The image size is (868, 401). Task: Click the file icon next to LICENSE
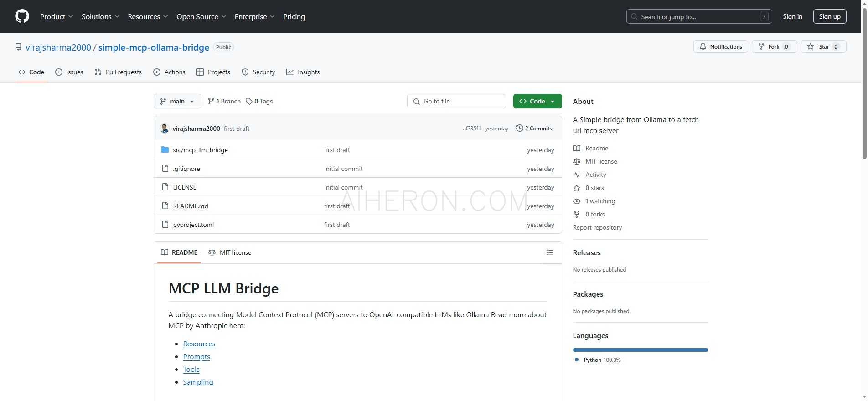[x=165, y=187]
